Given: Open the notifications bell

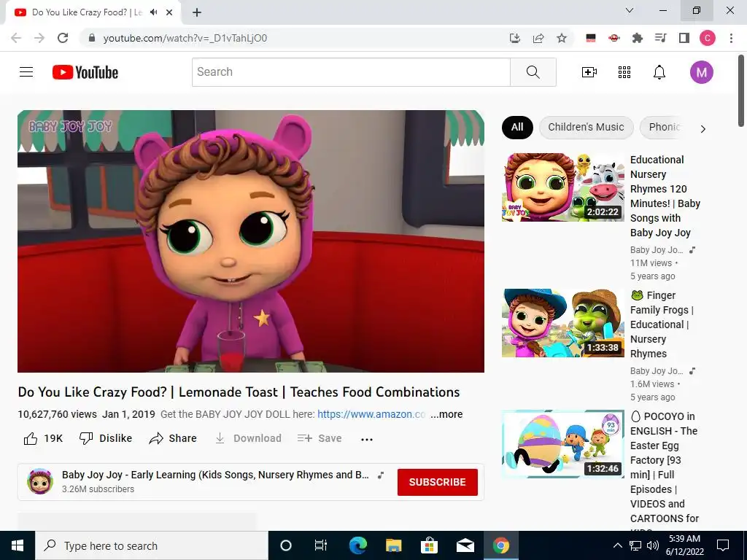Looking at the screenshot, I should pos(659,72).
